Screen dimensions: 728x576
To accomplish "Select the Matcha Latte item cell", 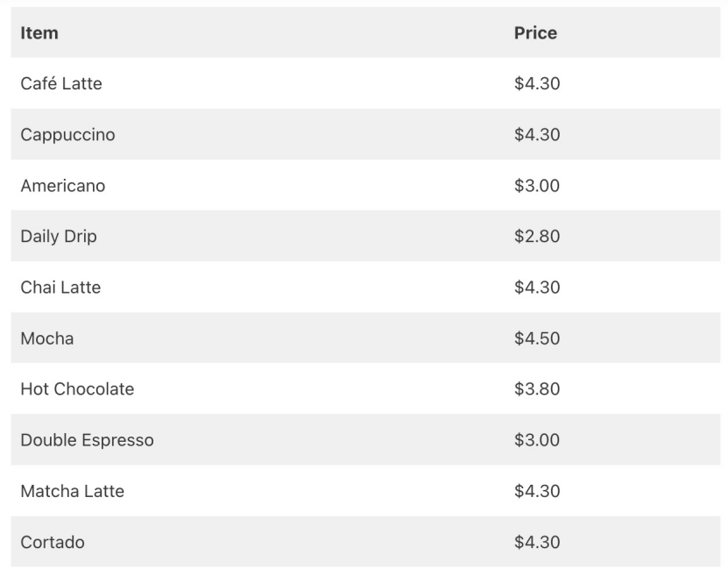I will 72,491.
